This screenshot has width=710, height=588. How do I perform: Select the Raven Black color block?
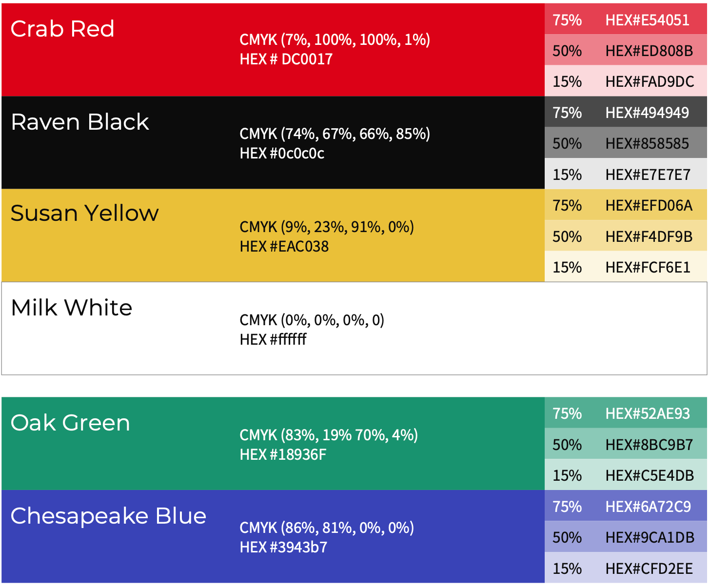(273, 142)
